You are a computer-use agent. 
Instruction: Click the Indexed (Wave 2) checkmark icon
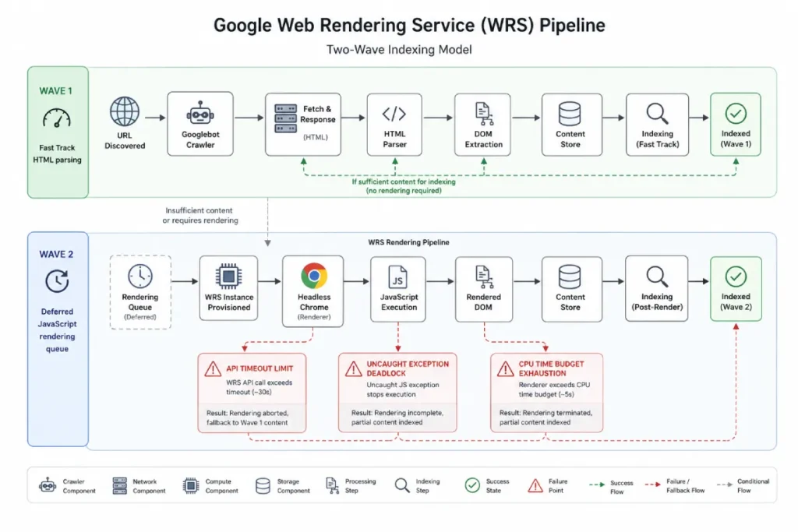click(x=736, y=277)
